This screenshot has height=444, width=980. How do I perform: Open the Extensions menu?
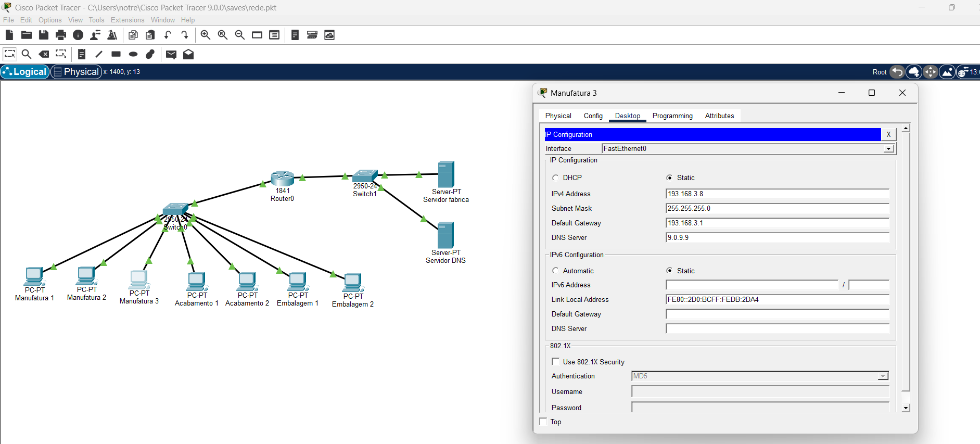[128, 20]
